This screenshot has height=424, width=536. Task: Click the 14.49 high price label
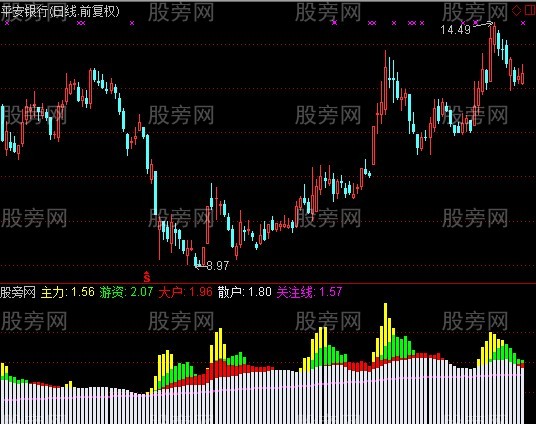(x=456, y=30)
